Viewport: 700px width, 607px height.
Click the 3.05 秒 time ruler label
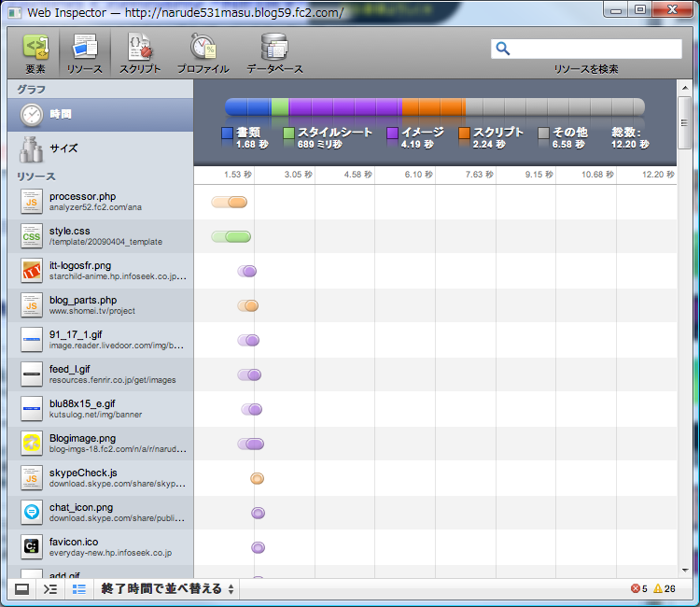click(299, 175)
